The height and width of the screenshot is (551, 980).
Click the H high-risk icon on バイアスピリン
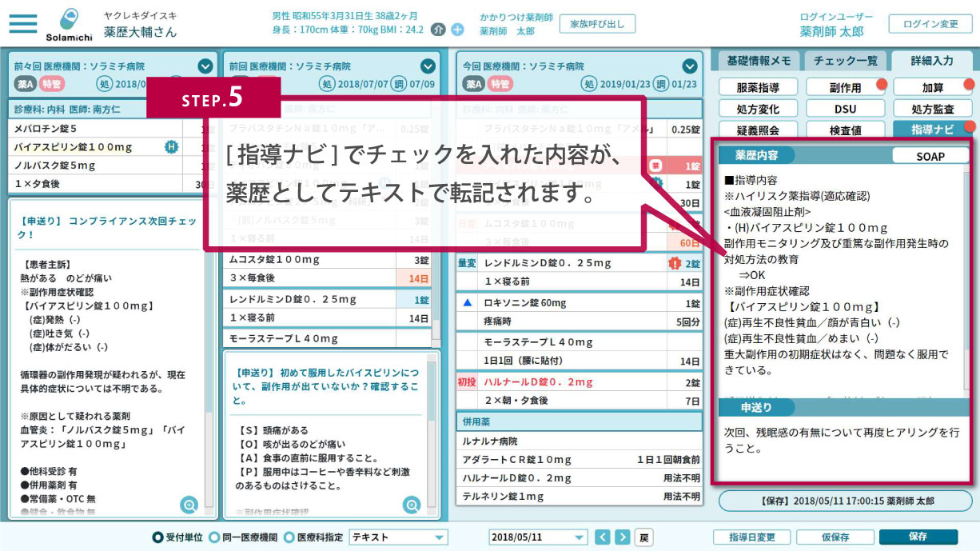coord(170,146)
